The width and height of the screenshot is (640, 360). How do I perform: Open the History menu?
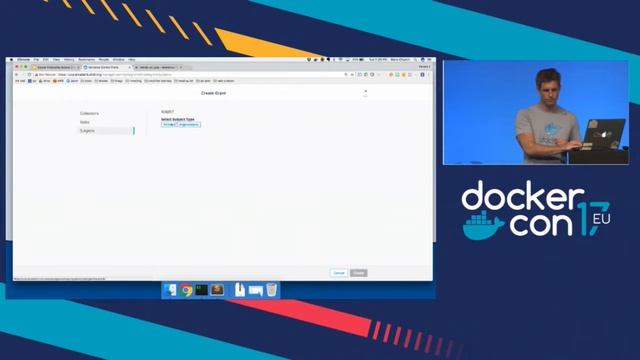(69, 60)
